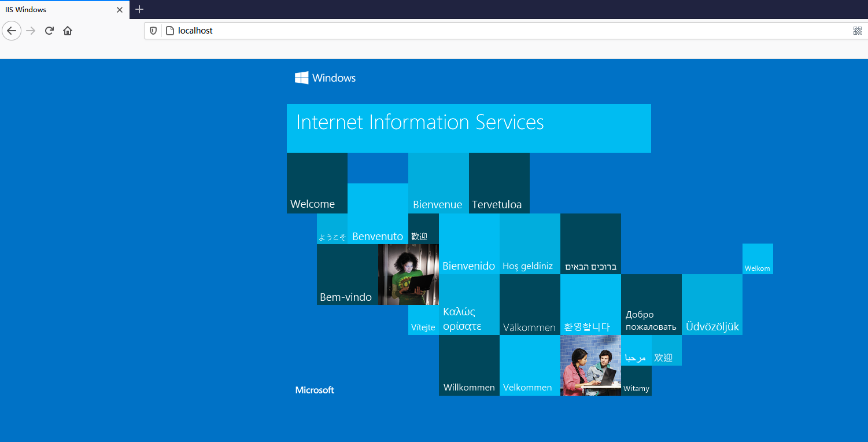Click the Forward arrow button
Viewport: 868px width, 442px height.
point(31,31)
